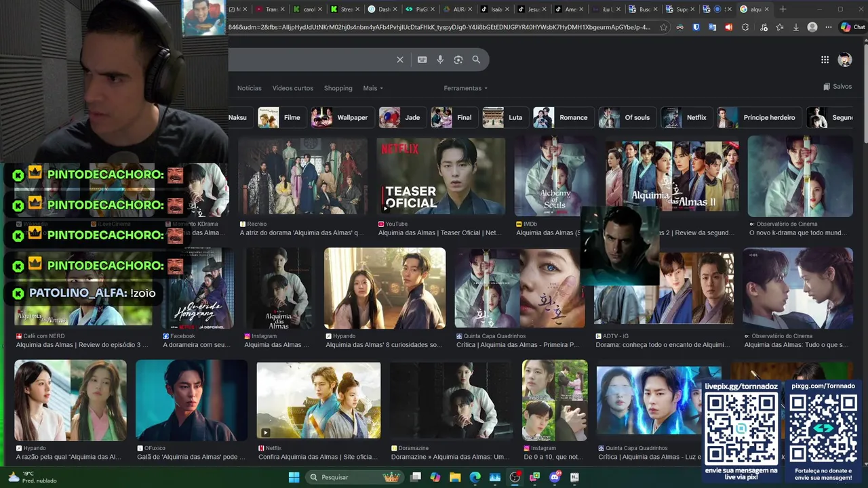Open the Copilot Chat button in toolbar
Image resolution: width=868 pixels, height=488 pixels.
[x=852, y=27]
